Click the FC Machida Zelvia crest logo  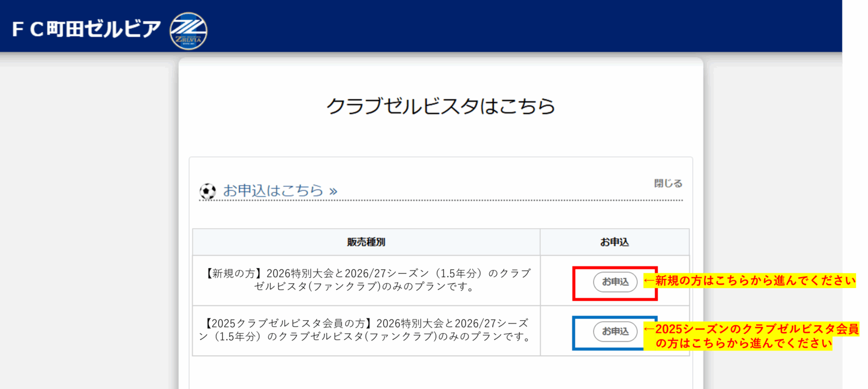tap(188, 30)
